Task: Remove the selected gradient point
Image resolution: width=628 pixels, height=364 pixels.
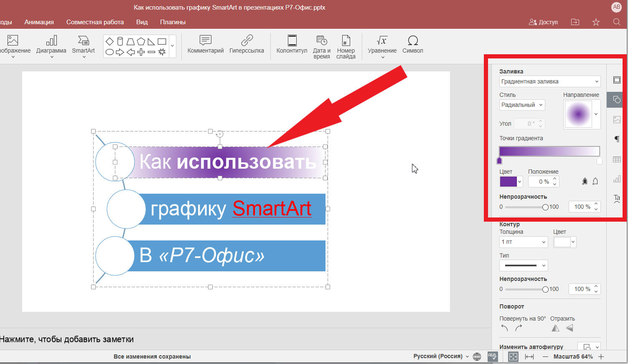Action: click(x=595, y=181)
